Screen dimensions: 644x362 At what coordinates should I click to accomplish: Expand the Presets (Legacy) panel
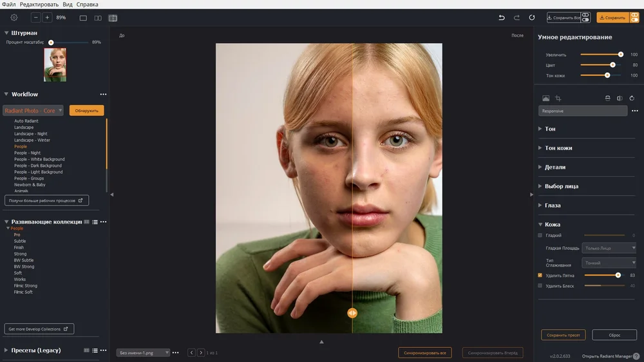(6, 350)
